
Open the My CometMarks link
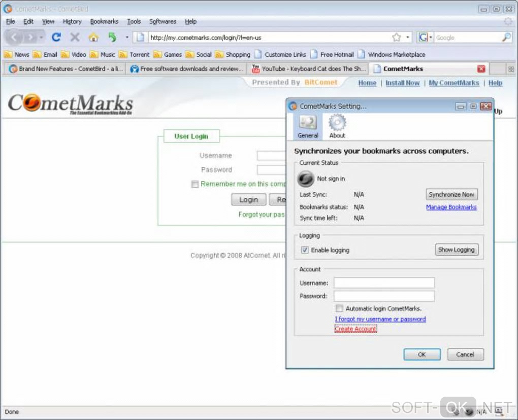coord(454,83)
